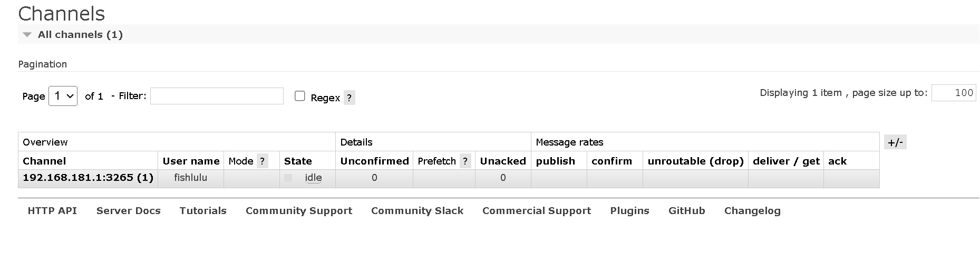Sort by User name column
980x261 pixels.
[x=191, y=161]
